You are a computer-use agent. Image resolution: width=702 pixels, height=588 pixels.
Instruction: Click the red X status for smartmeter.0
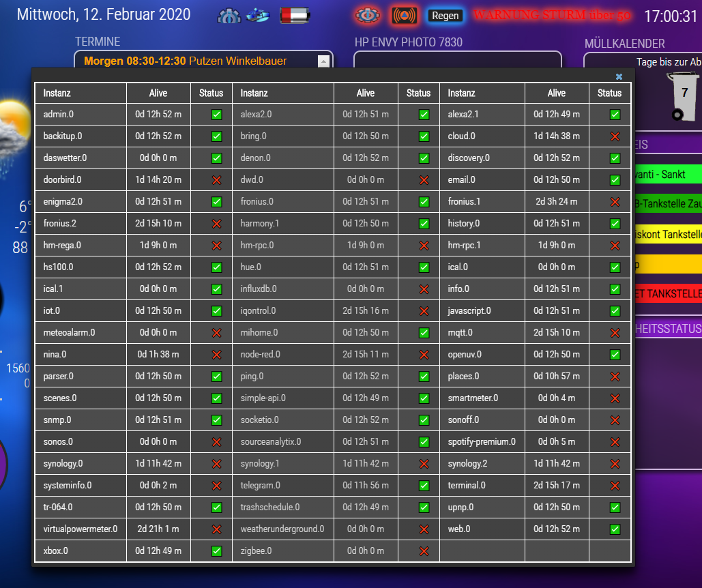[615, 398]
